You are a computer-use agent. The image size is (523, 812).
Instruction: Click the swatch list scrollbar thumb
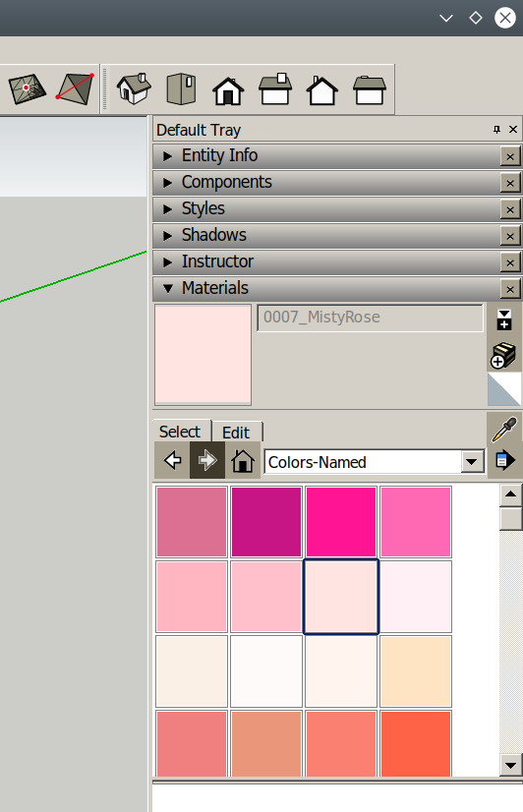pyautogui.click(x=510, y=518)
